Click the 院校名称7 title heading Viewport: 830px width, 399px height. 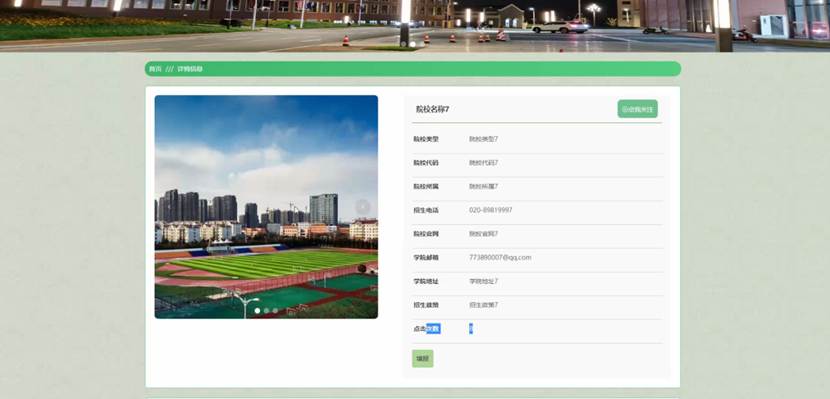click(432, 109)
